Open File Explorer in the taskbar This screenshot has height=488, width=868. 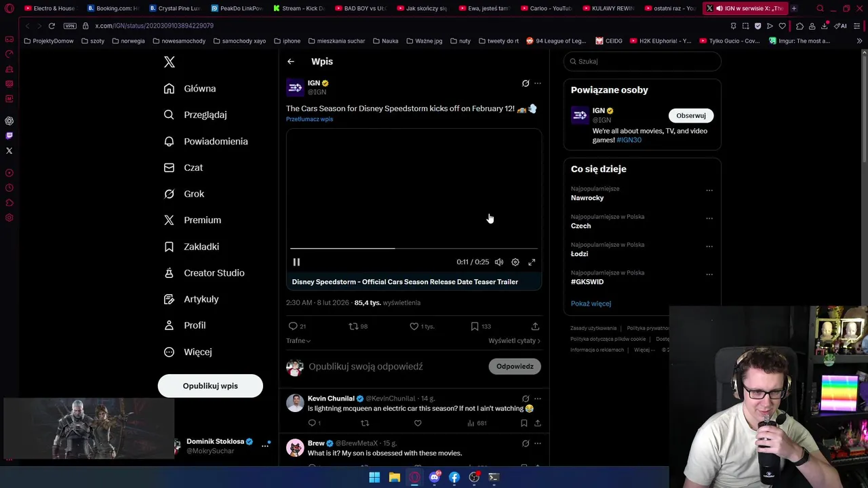point(394,477)
